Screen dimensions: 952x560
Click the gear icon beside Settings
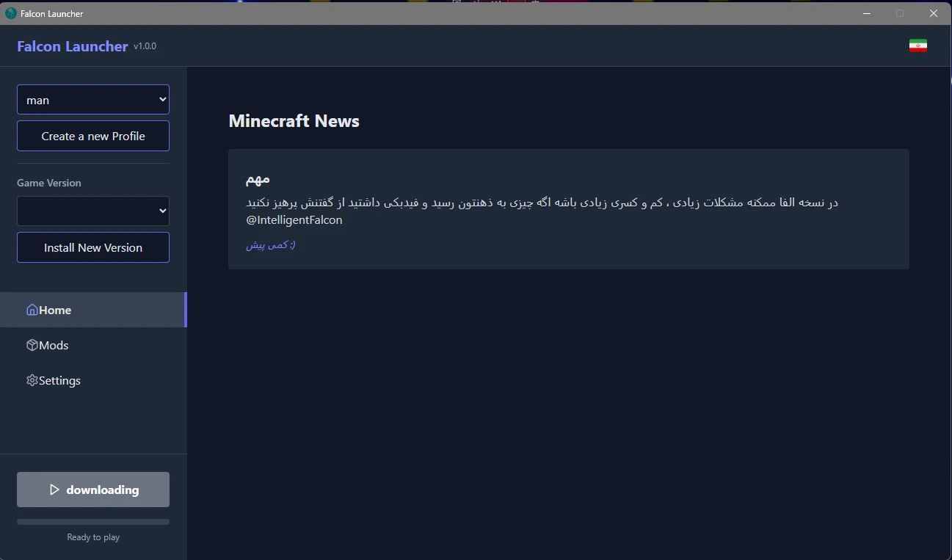click(x=32, y=380)
